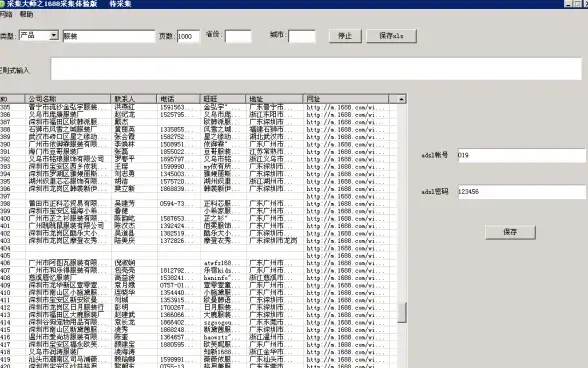
Task: Click the keyword input field containing 服装
Action: pos(109,36)
